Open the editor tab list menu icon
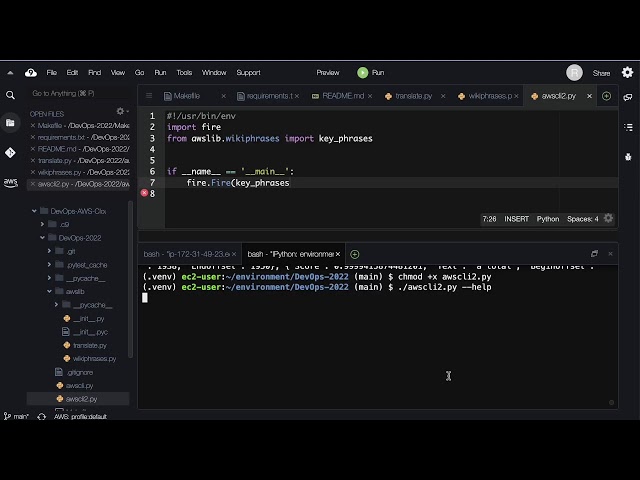The height and width of the screenshot is (480, 640). coord(149,96)
